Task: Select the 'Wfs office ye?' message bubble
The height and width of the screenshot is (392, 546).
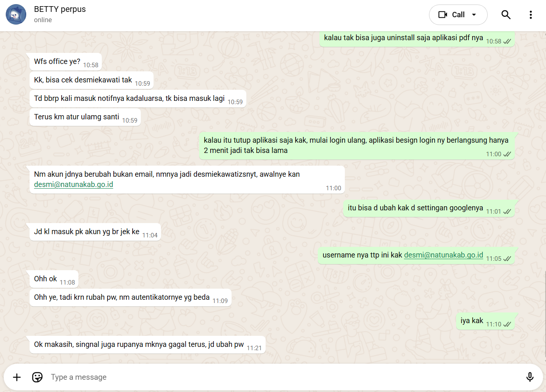Action: pos(66,62)
